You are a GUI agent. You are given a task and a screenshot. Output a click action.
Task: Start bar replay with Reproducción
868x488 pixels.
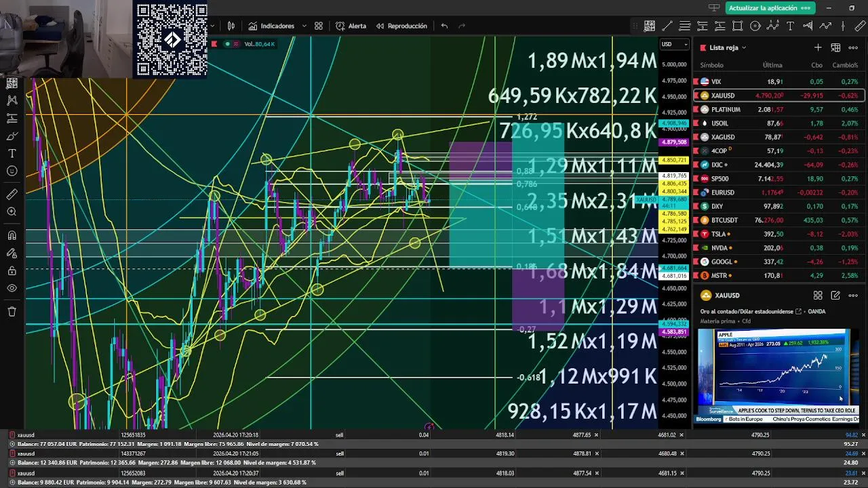point(401,26)
